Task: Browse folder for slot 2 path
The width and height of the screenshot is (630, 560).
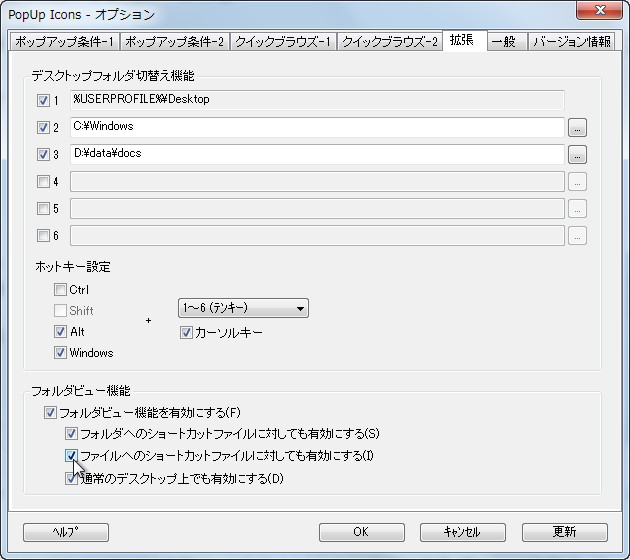Action: (x=577, y=128)
